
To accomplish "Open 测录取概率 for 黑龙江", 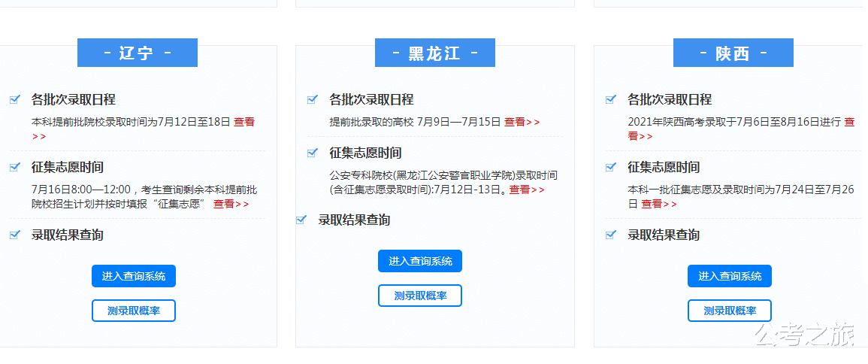I will coord(420,296).
